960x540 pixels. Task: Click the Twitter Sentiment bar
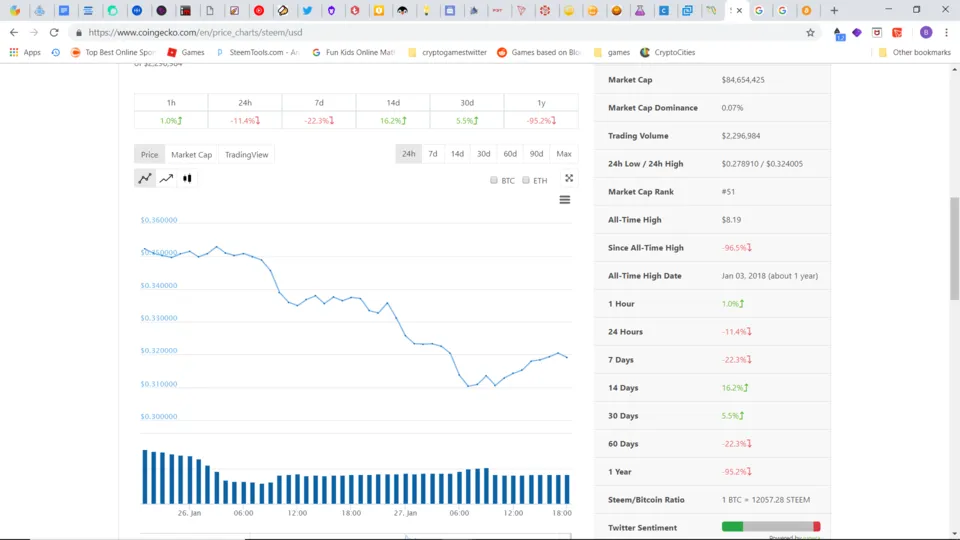[x=771, y=527]
